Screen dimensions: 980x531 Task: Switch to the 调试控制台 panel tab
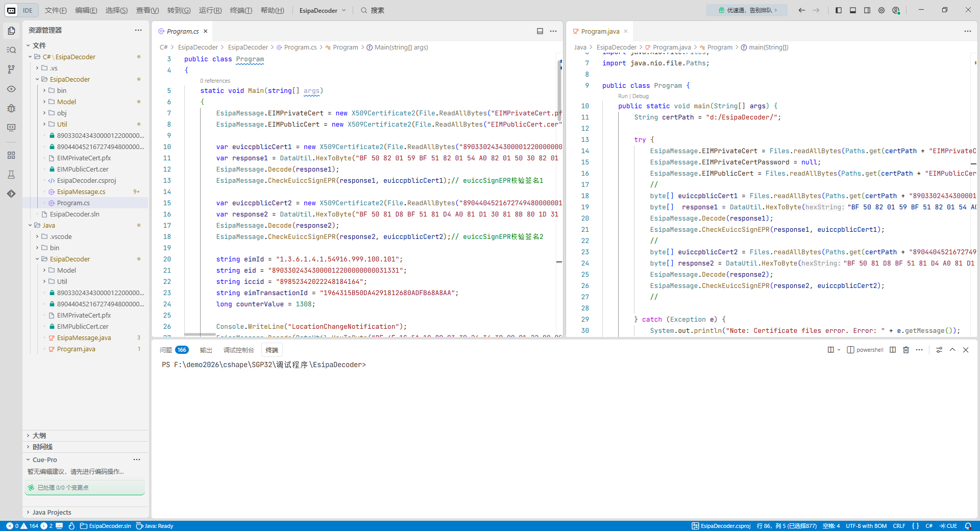pos(238,350)
